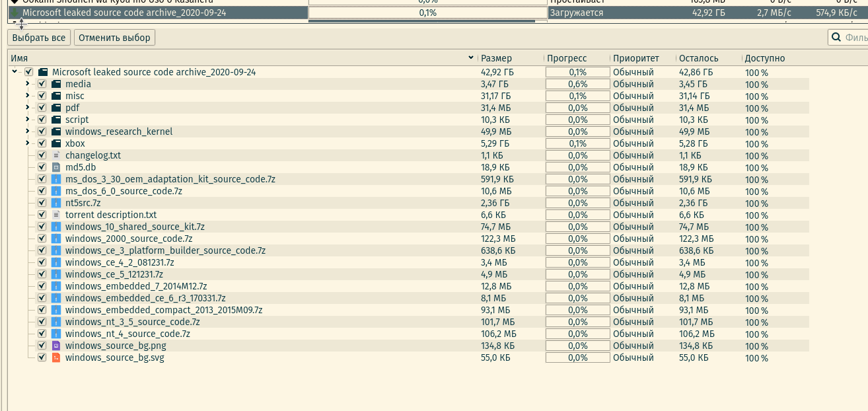Uncheck the windows_source_bg.svg checkbox
The image size is (868, 411).
(42, 357)
